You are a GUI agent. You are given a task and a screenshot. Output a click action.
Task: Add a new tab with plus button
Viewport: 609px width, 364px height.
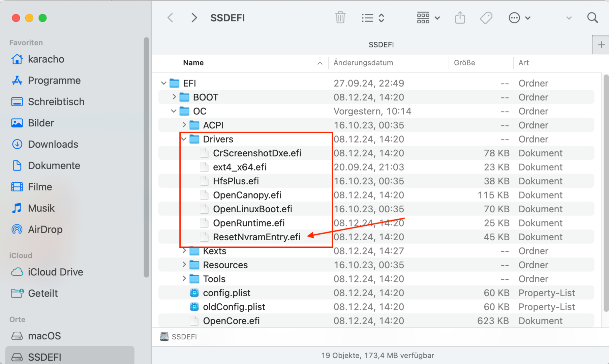(601, 45)
